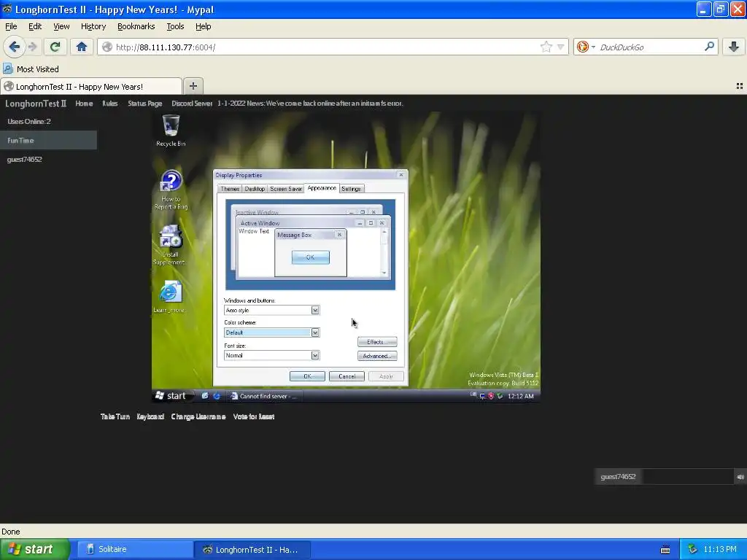Click the Effects... button
Viewport: 747px width, 560px height.
(377, 342)
